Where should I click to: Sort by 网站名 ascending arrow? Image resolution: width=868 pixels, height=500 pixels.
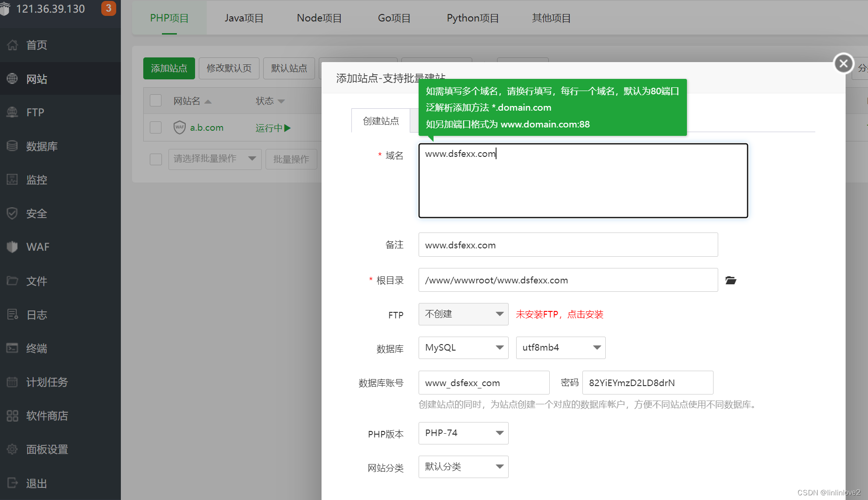(208, 101)
